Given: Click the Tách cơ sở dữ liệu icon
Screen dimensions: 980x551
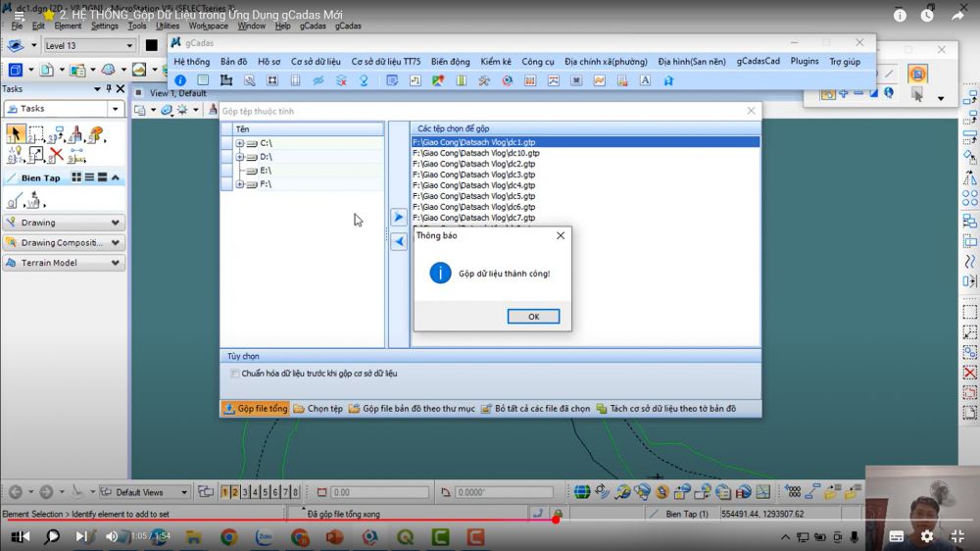Looking at the screenshot, I should coord(602,408).
